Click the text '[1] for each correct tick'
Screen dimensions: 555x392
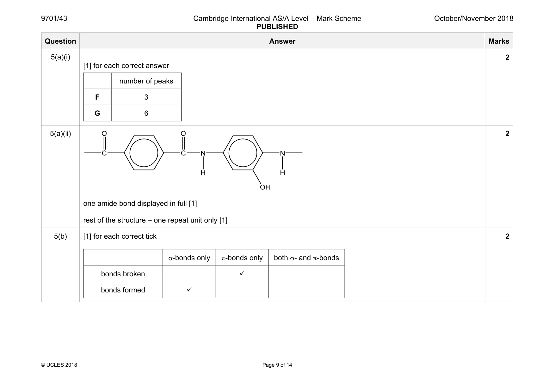pyautogui.click(x=120, y=236)
